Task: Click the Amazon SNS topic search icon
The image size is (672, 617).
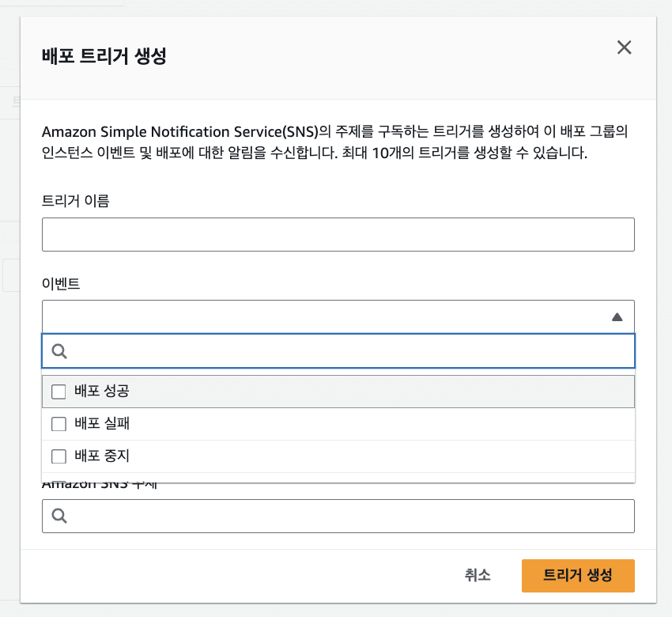Action: click(x=59, y=516)
